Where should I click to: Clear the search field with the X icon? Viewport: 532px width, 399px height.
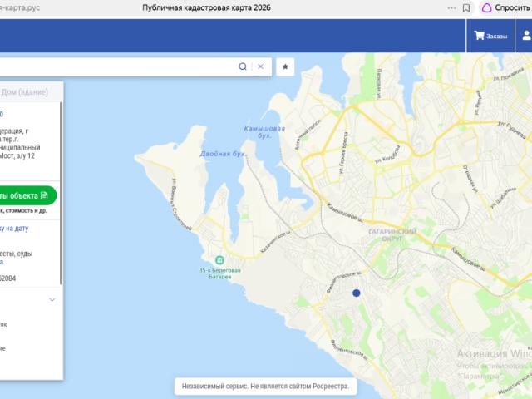tap(260, 66)
